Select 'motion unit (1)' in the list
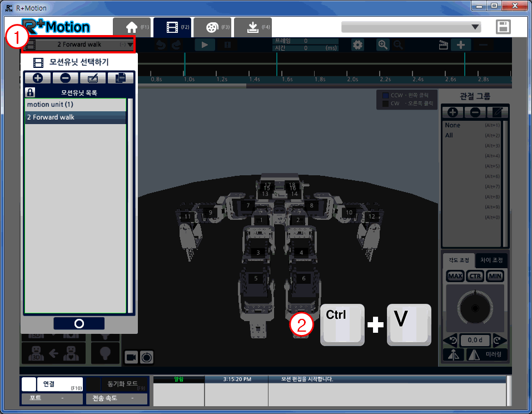532x414 pixels. (75, 105)
